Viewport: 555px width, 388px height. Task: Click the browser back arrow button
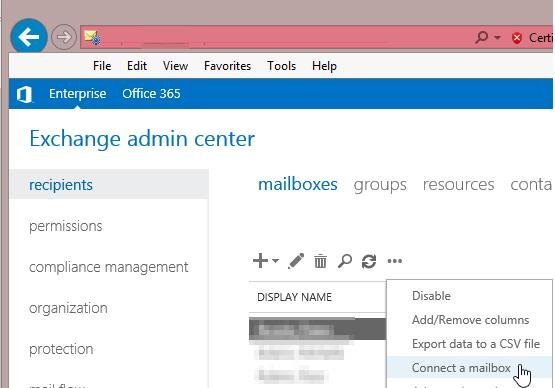point(29,36)
